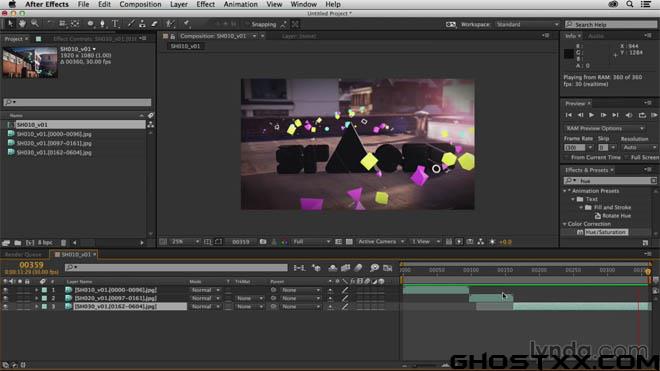
Task: Click the RAM Preview button
Action: pyautogui.click(x=654, y=115)
